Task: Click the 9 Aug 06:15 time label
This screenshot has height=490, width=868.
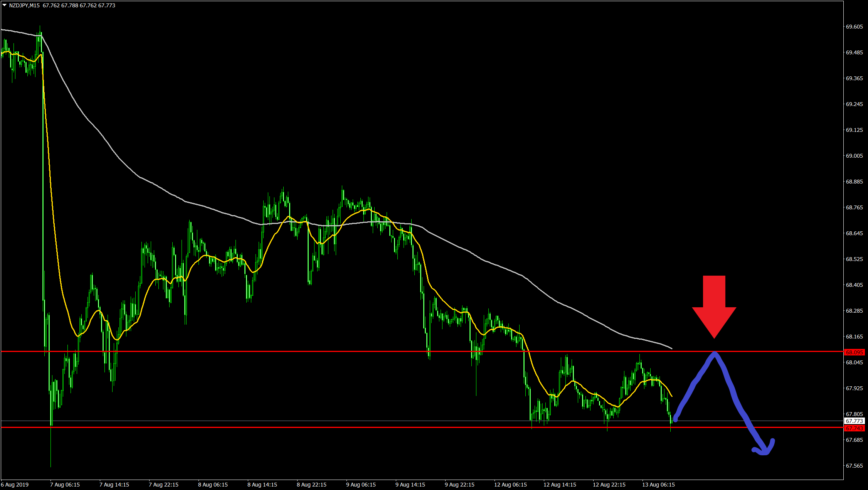Action: click(361, 485)
